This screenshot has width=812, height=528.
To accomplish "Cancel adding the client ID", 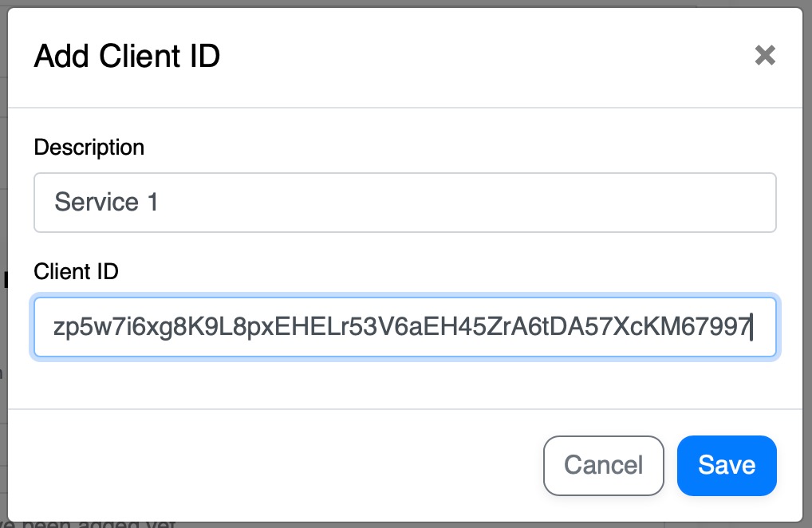I will pos(603,465).
